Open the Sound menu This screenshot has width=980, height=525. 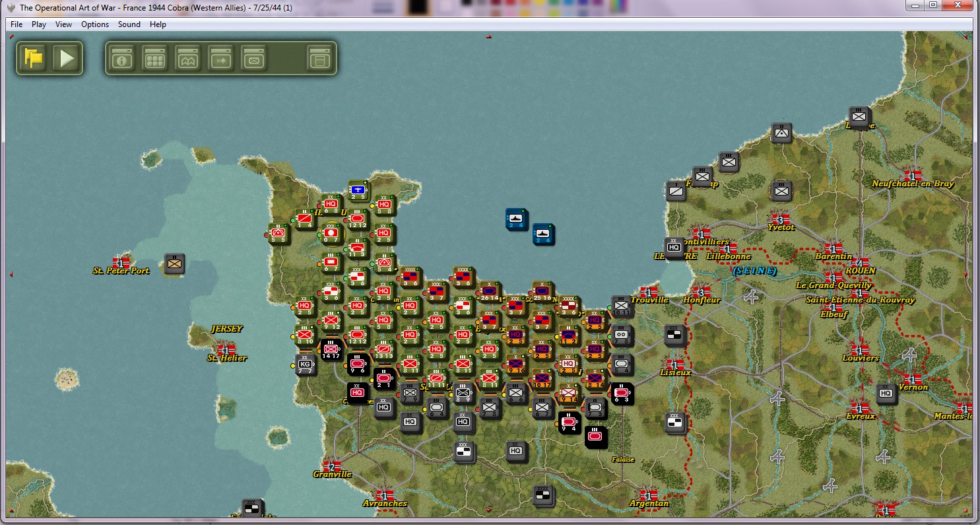[129, 24]
